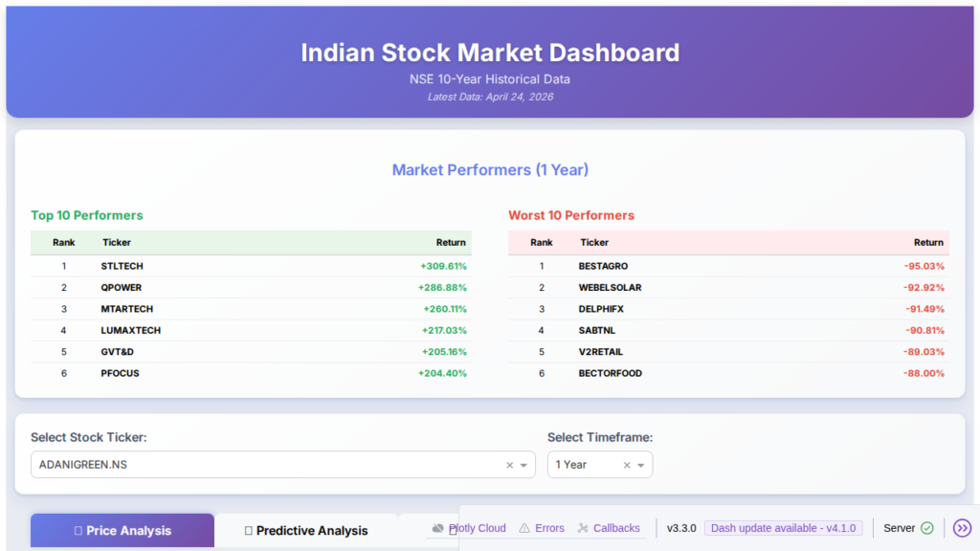Image resolution: width=980 pixels, height=551 pixels.
Task: Open the Select Timeframe dropdown
Action: coord(640,464)
